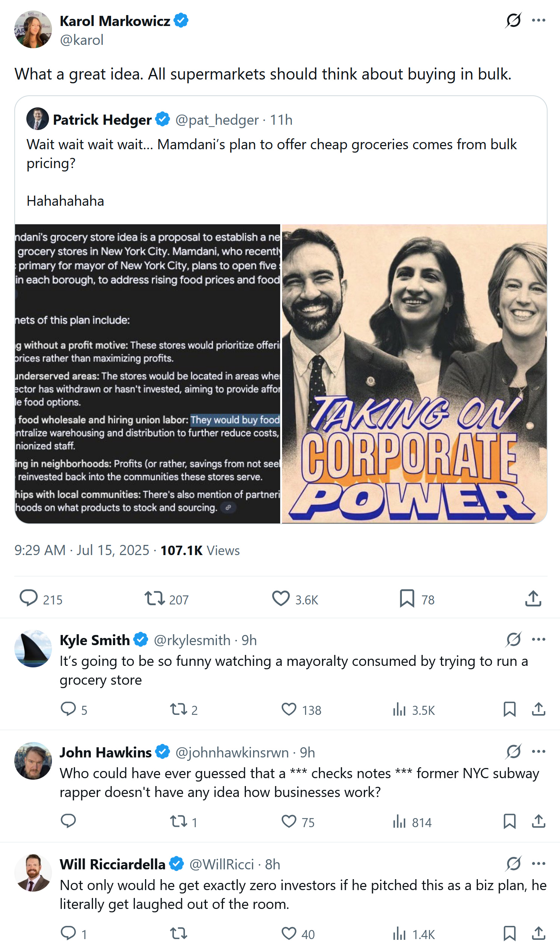Share the main post via upload icon
Viewport: 560px width, 950px height.
pyautogui.click(x=533, y=599)
